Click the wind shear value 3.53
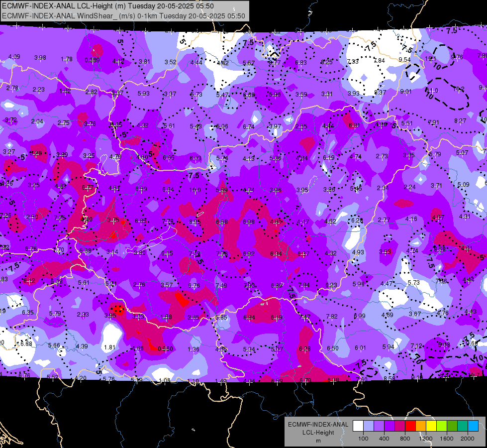Viewport: 487px width, 448px height. point(385,251)
